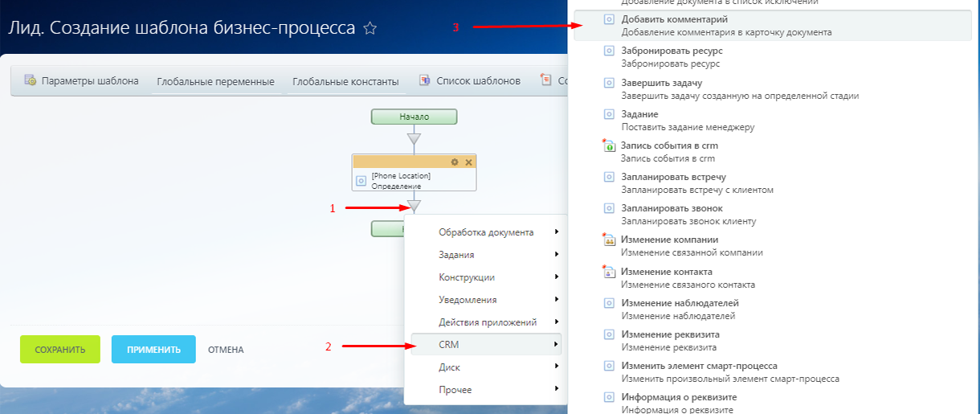Click the Параметры шаблона toolbar icon
The width and height of the screenshot is (980, 414).
31,80
